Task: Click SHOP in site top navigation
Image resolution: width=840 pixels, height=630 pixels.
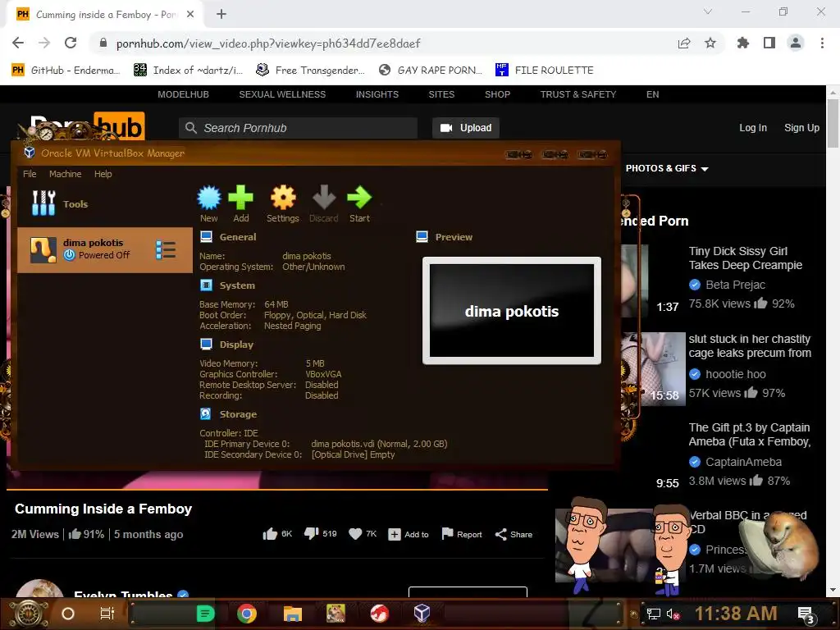Action: point(497,94)
